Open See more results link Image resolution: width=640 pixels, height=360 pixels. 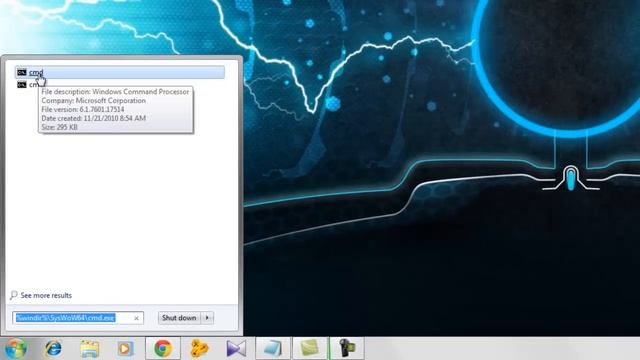coord(46,295)
